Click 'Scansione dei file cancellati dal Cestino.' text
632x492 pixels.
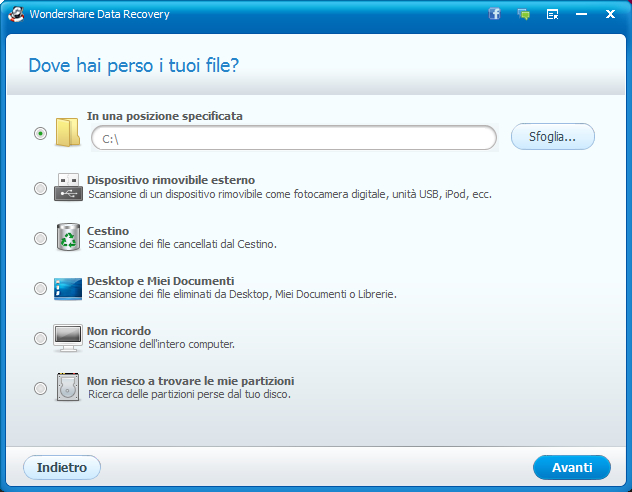[183, 244]
